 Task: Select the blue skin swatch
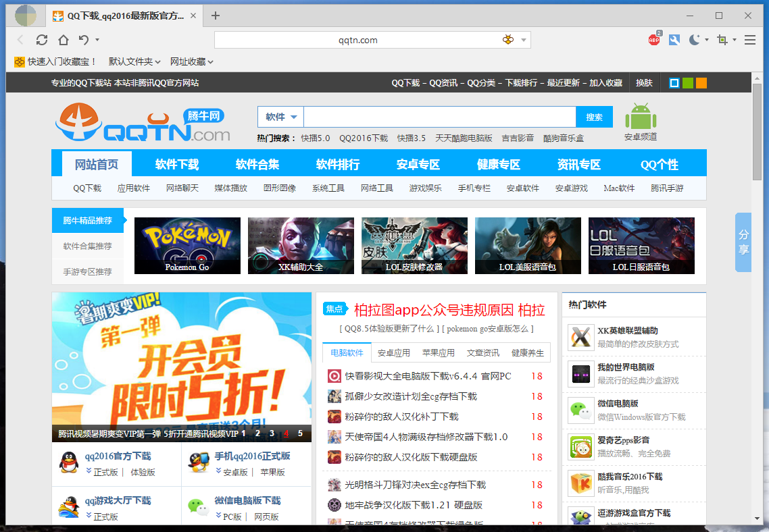pos(674,83)
